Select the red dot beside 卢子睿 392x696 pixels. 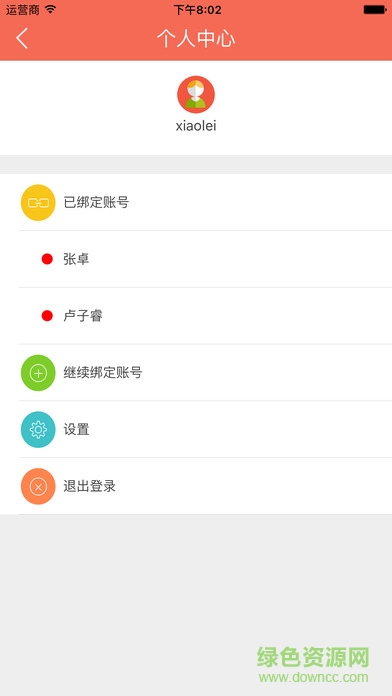click(x=47, y=316)
